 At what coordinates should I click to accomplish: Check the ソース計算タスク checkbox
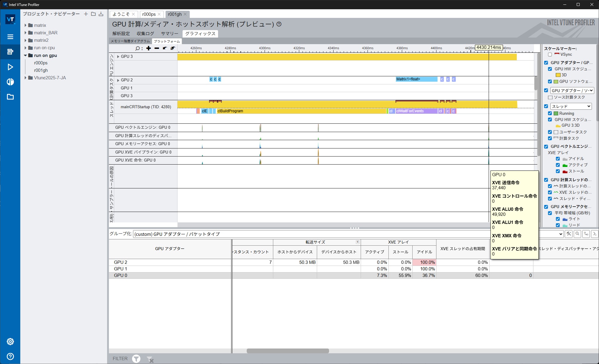(550, 97)
